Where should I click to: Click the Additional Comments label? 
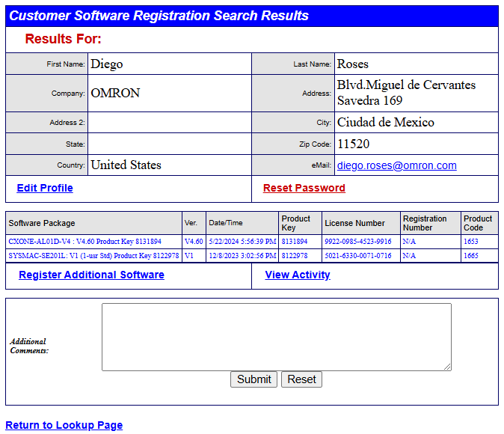coord(29,346)
